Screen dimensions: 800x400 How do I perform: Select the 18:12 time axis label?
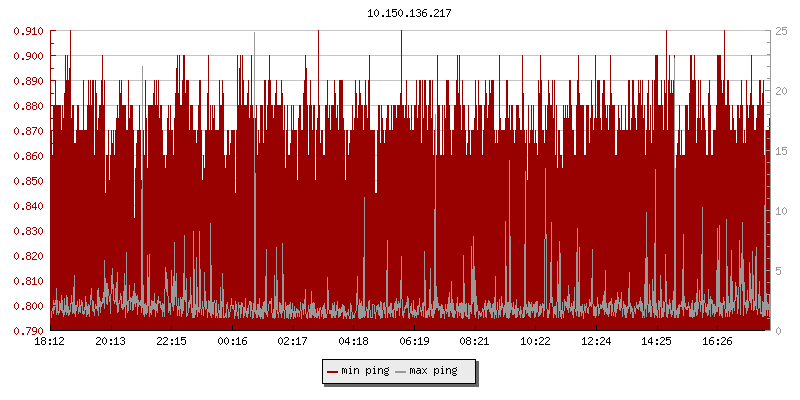tap(50, 342)
